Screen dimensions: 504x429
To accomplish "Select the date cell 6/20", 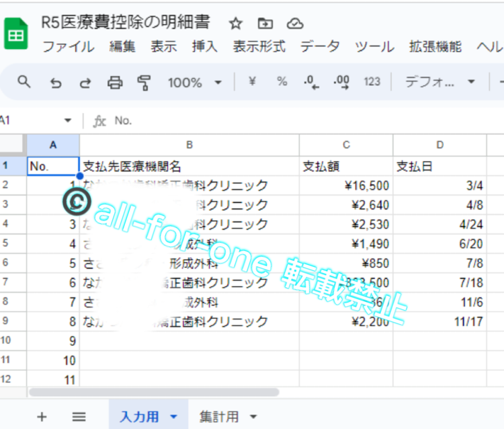I will (439, 244).
